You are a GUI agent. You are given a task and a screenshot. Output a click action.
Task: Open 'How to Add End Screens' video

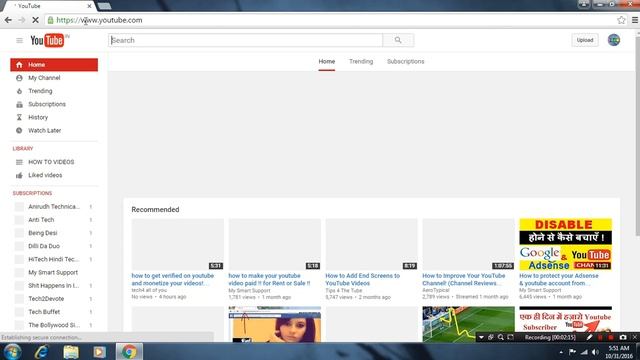[x=362, y=279]
